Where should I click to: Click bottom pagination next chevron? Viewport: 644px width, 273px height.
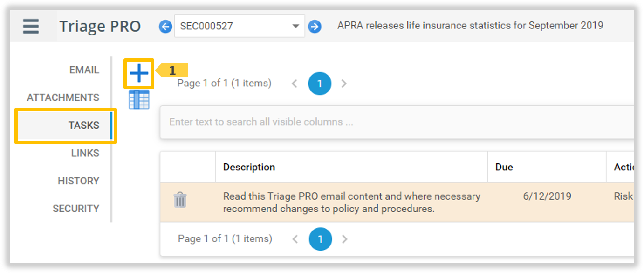click(344, 239)
